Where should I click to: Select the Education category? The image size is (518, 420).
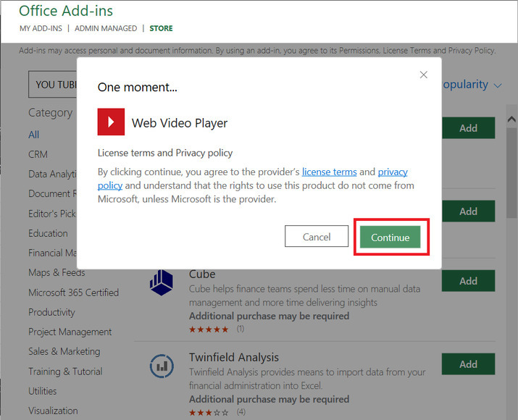coord(49,233)
